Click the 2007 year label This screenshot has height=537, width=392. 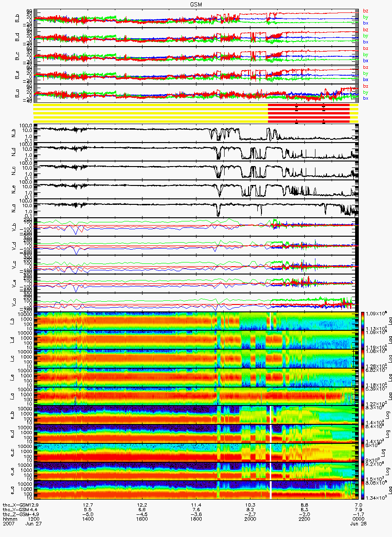coord(8,524)
